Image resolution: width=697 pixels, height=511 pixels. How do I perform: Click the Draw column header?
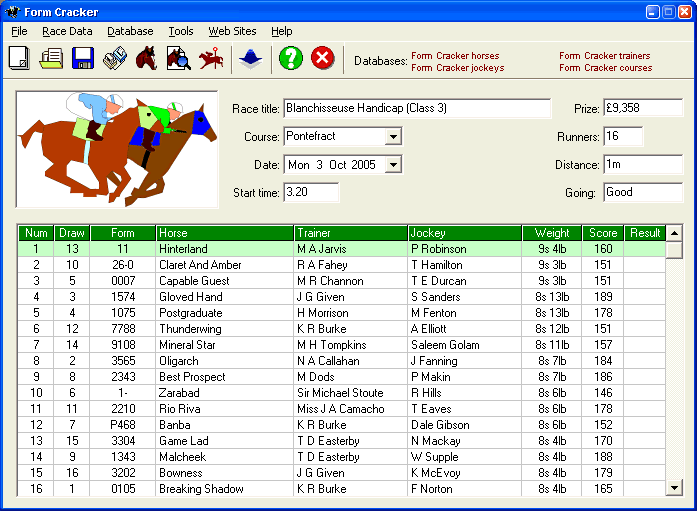pos(72,233)
